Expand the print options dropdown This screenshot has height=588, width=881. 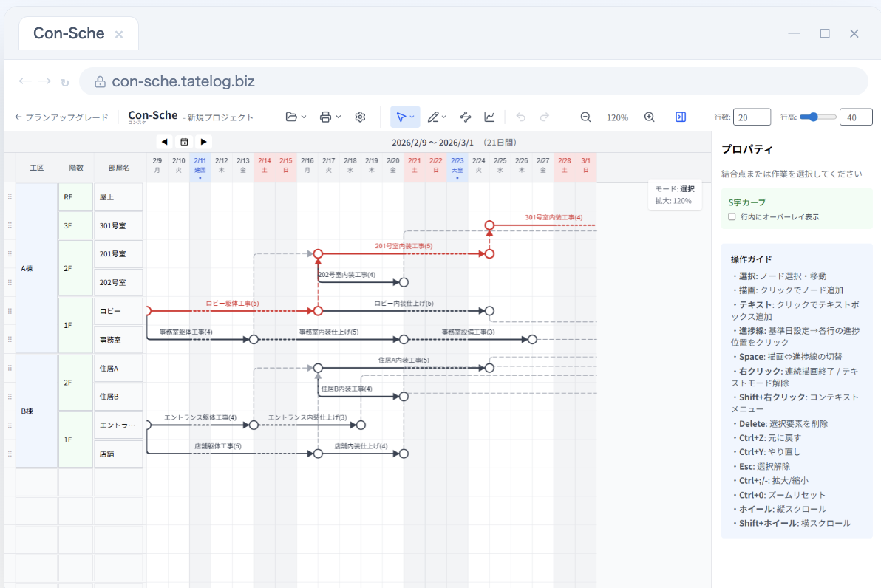click(330, 117)
